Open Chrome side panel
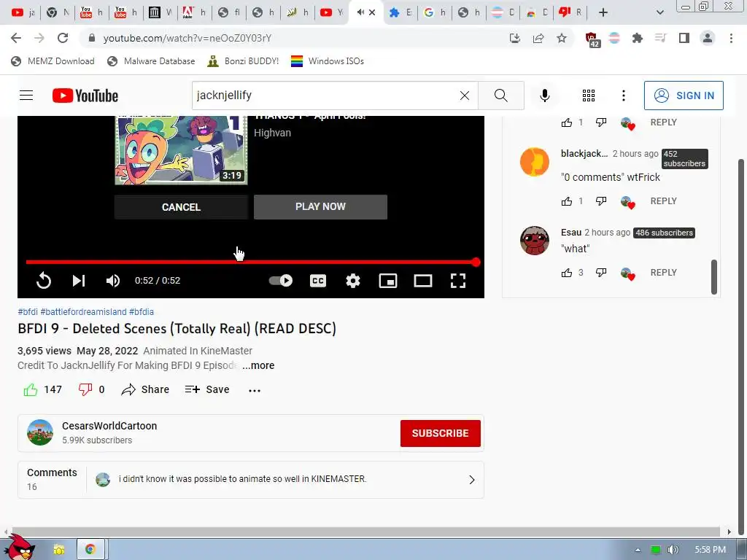The width and height of the screenshot is (747, 560). (x=684, y=38)
